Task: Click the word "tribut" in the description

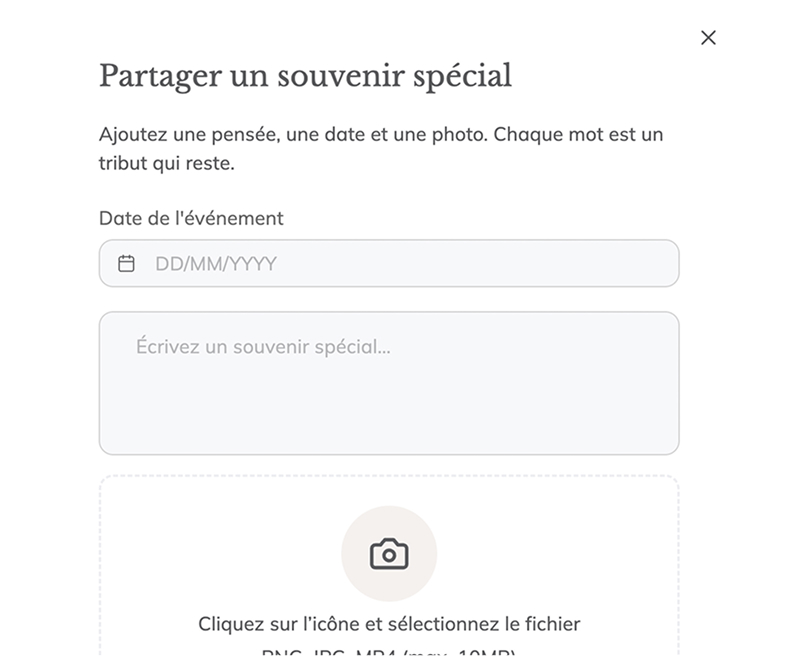Action: (x=122, y=164)
